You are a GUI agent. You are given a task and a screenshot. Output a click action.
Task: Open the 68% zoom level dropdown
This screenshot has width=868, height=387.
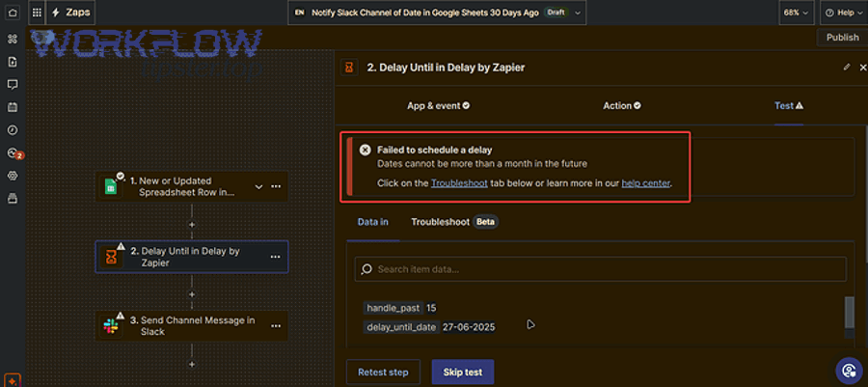tap(796, 13)
